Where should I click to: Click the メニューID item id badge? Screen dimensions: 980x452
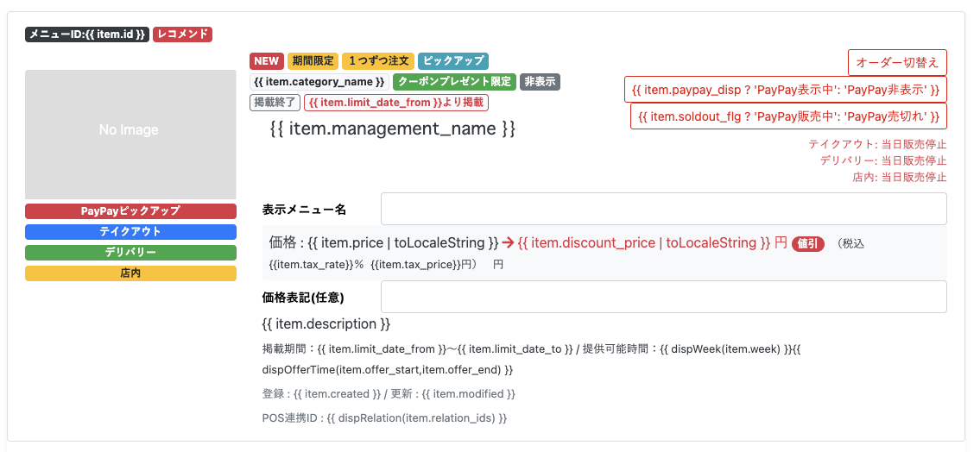pyautogui.click(x=87, y=35)
